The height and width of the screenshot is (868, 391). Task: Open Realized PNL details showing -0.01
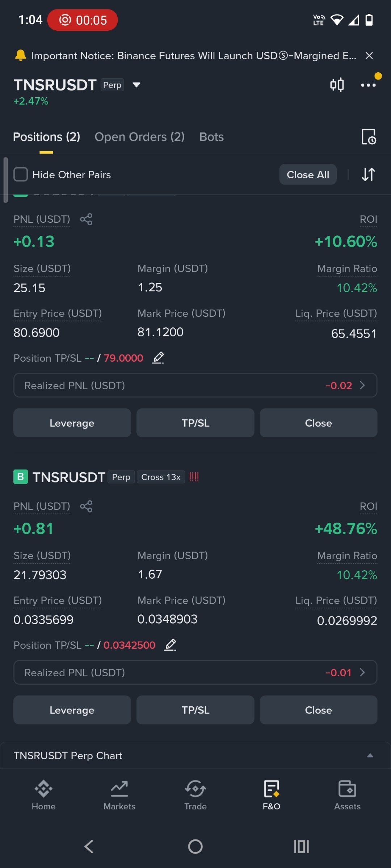tap(195, 672)
